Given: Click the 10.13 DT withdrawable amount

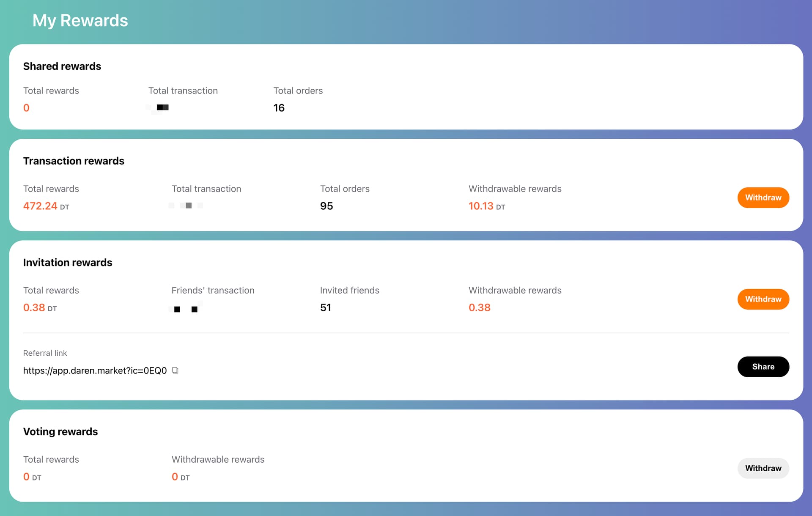Looking at the screenshot, I should pos(486,206).
